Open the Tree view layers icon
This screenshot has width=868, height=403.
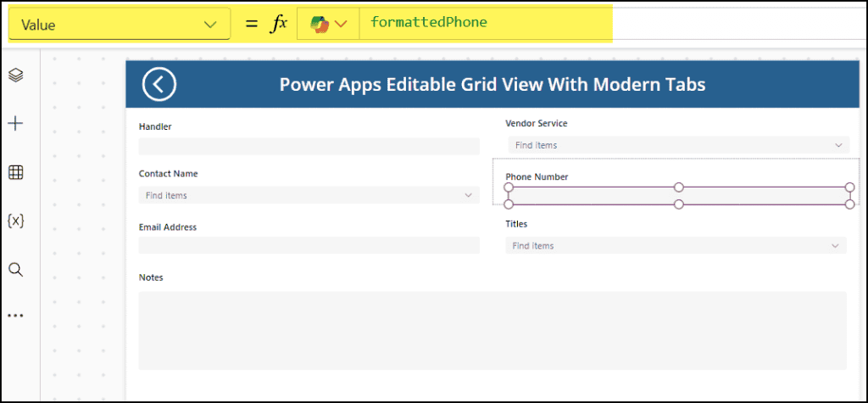pyautogui.click(x=15, y=75)
